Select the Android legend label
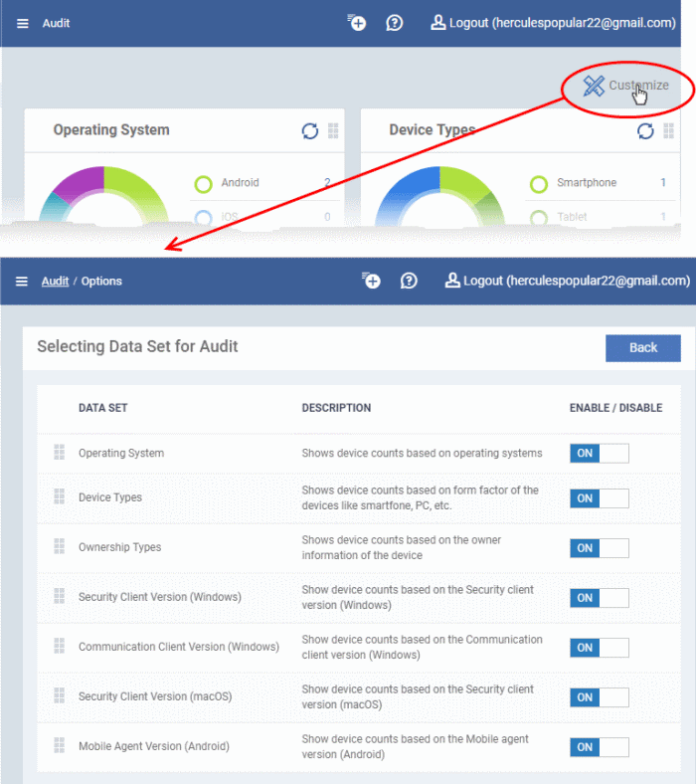The width and height of the screenshot is (696, 784). pyautogui.click(x=240, y=182)
